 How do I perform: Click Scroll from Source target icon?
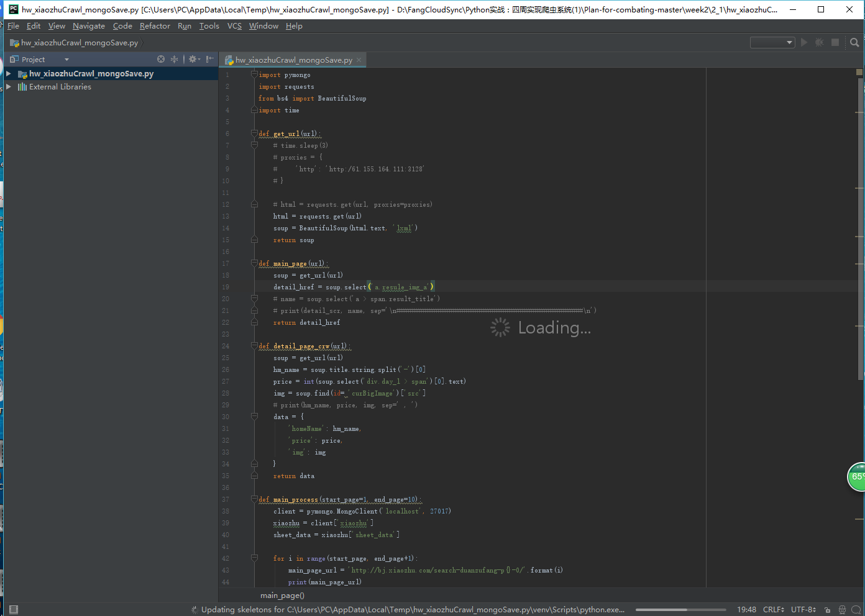(x=161, y=59)
